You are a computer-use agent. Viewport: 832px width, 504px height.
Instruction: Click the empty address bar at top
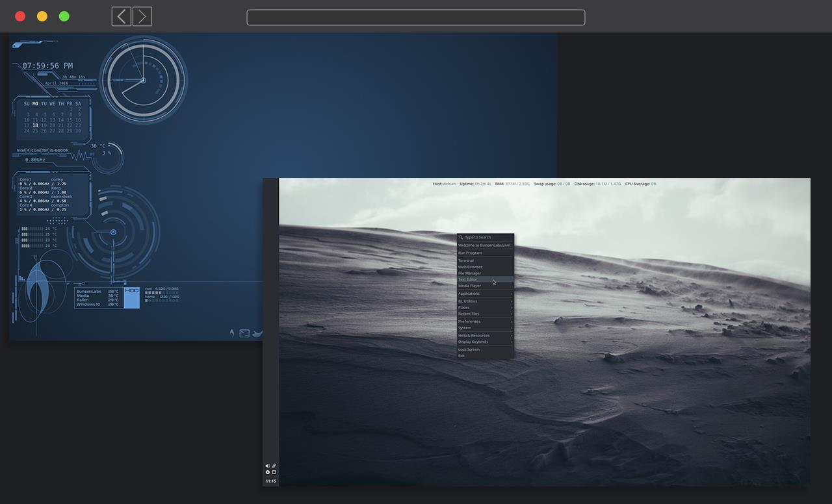(415, 18)
